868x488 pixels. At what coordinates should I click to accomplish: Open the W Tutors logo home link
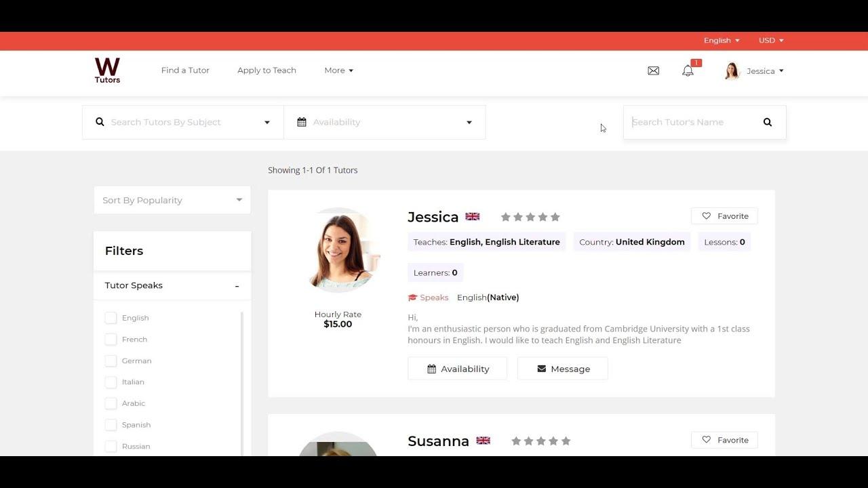tap(107, 70)
